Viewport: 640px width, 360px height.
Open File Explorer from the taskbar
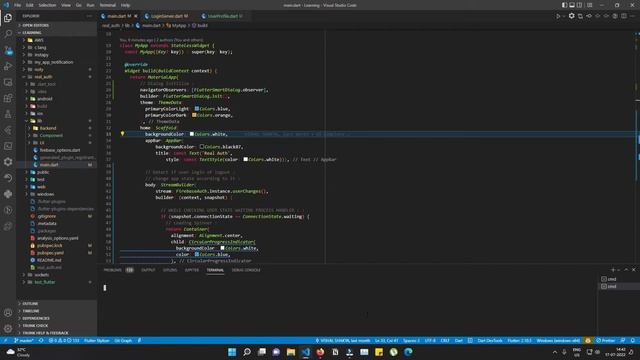[x=291, y=352]
